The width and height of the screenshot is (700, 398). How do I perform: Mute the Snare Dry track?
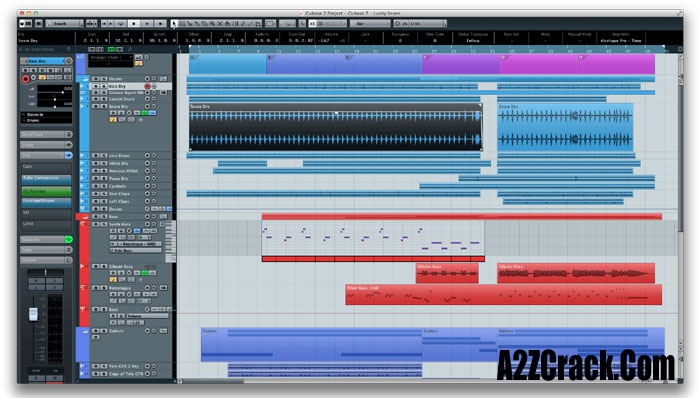pos(96,107)
